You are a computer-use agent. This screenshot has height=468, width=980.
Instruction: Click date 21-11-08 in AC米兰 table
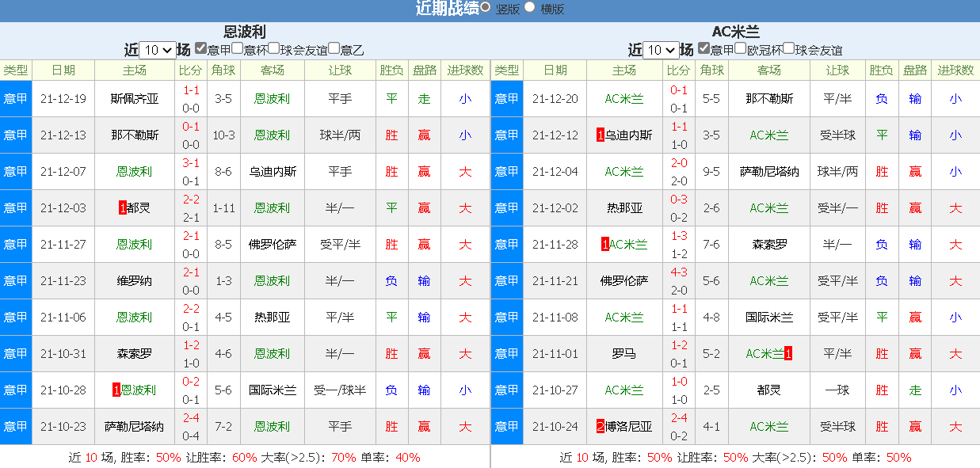tap(555, 318)
